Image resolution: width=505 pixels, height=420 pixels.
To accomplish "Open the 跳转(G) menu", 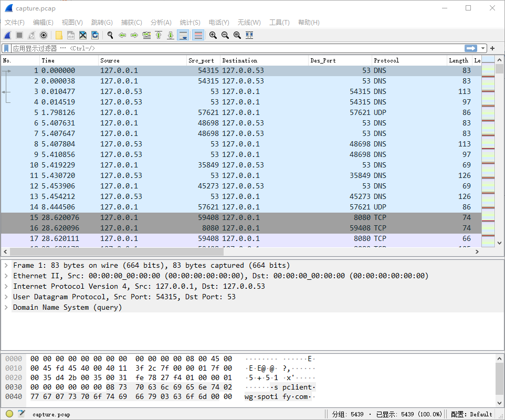I will [x=102, y=22].
